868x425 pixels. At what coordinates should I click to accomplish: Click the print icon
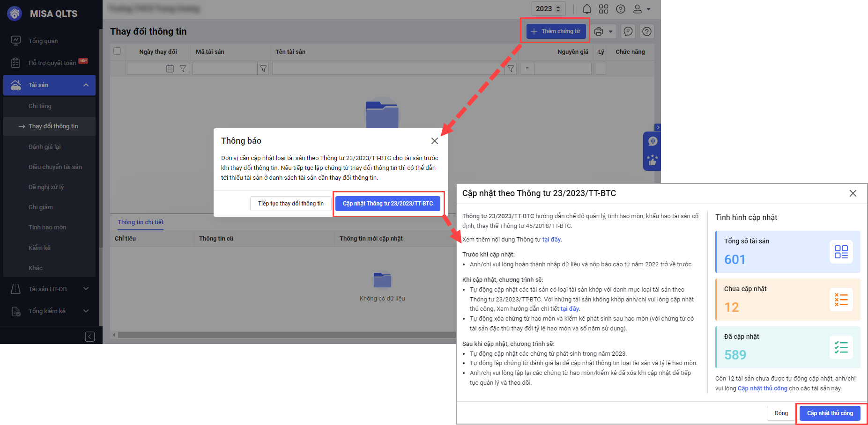click(x=599, y=32)
